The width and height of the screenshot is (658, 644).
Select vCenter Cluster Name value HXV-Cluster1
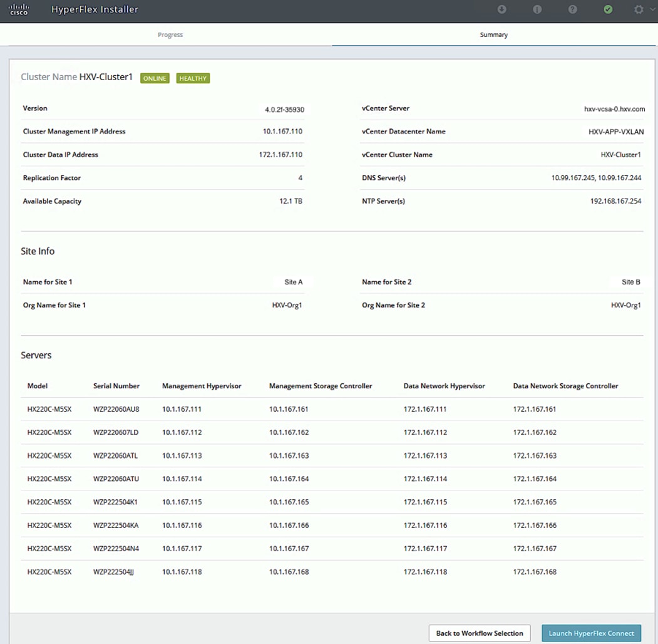[x=620, y=155]
